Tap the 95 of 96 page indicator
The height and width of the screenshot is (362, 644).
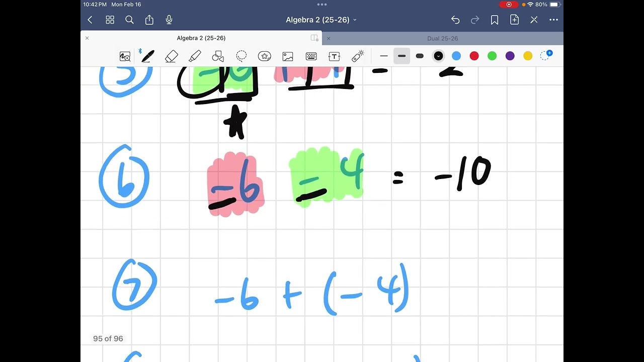point(108,338)
